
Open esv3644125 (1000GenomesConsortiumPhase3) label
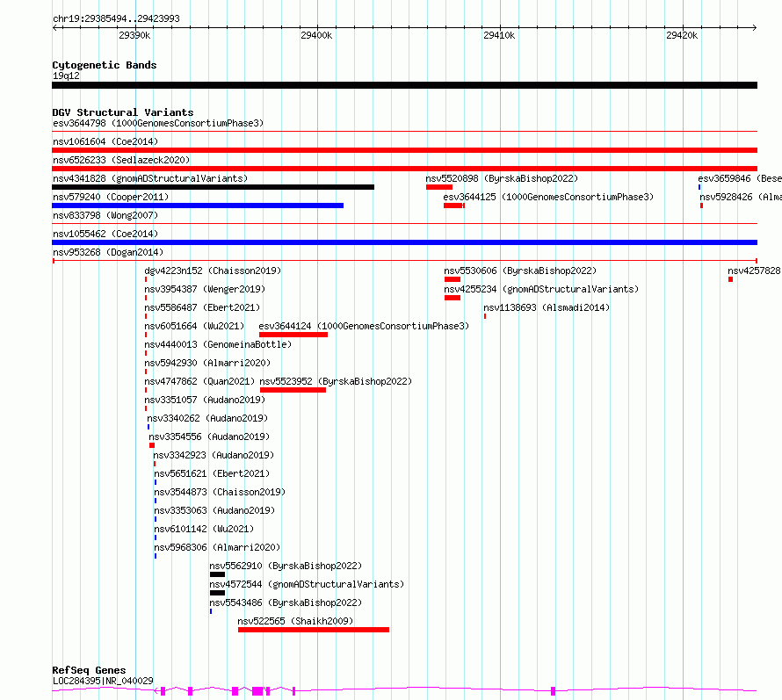click(548, 197)
